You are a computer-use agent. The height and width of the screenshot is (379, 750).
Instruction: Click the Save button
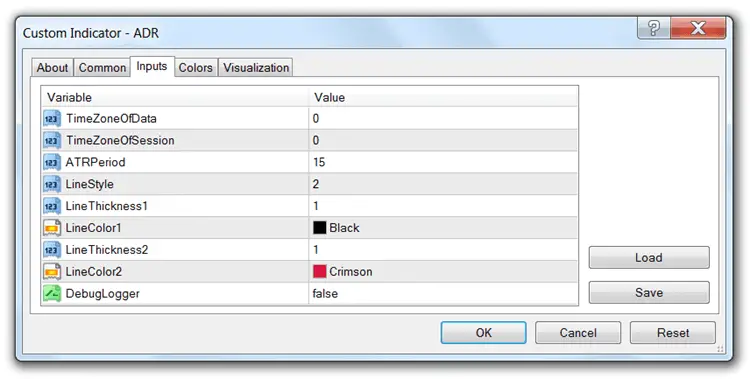(649, 292)
